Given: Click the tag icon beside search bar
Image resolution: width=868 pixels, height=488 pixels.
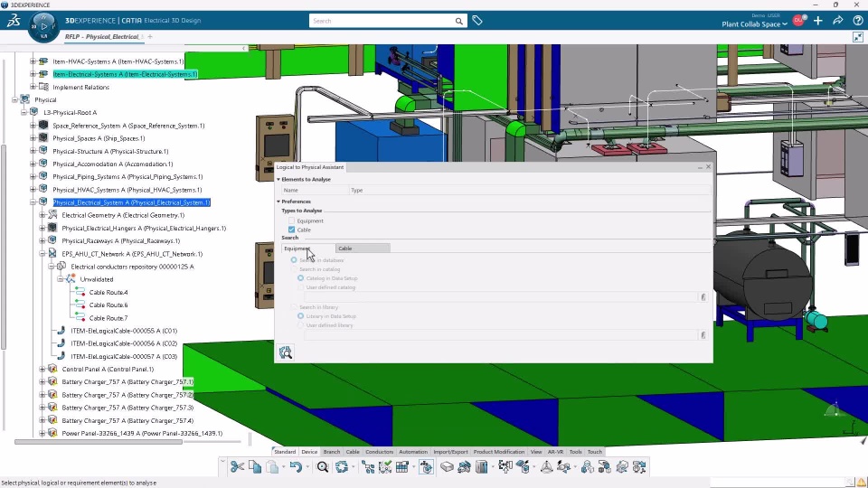Looking at the screenshot, I should (x=477, y=21).
